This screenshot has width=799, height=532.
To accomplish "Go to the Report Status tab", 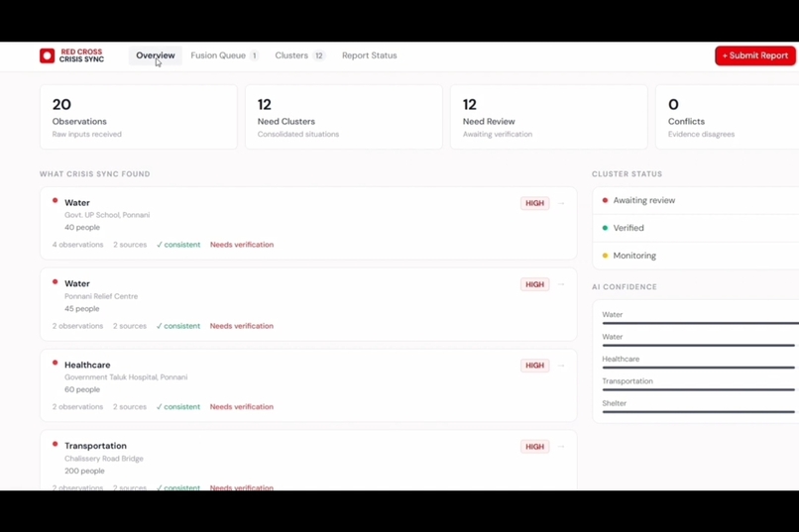I will 370,55.
